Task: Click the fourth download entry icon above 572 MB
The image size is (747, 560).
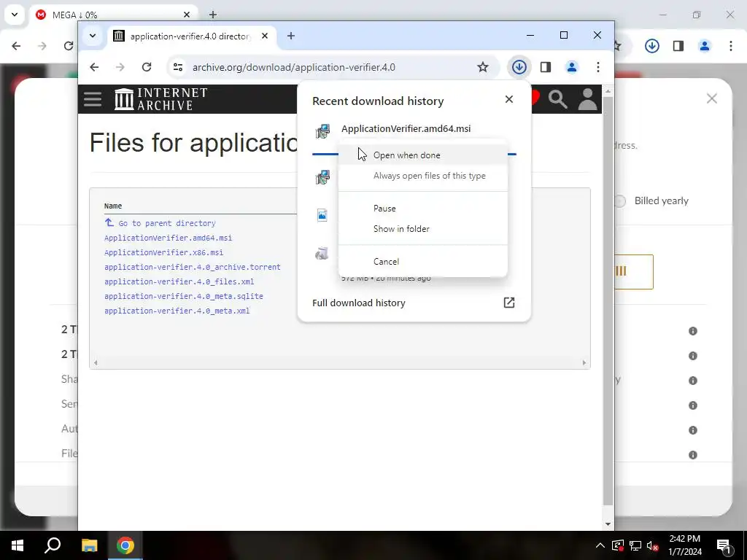Action: coord(322,253)
